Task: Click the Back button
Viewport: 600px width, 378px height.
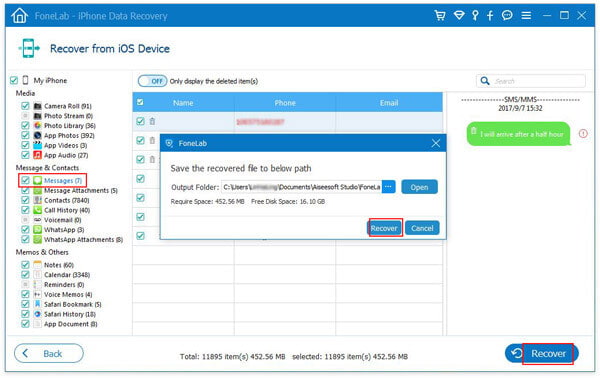Action: 49,353
